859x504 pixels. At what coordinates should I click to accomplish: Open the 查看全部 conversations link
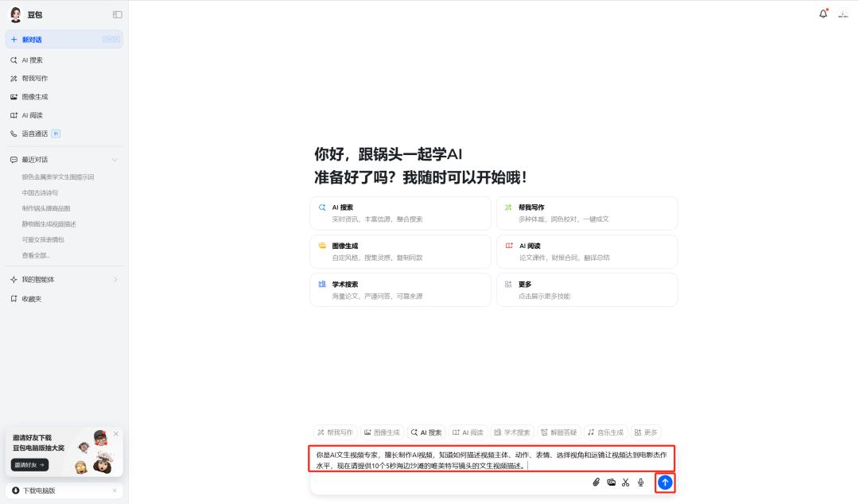(37, 255)
